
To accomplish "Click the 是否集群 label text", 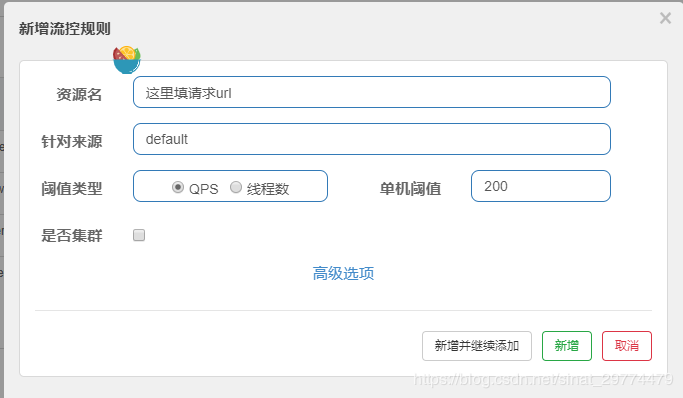I will [x=71, y=236].
